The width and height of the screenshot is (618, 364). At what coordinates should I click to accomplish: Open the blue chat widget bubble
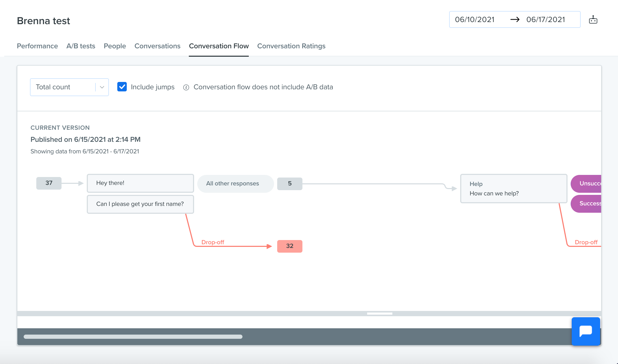(586, 331)
